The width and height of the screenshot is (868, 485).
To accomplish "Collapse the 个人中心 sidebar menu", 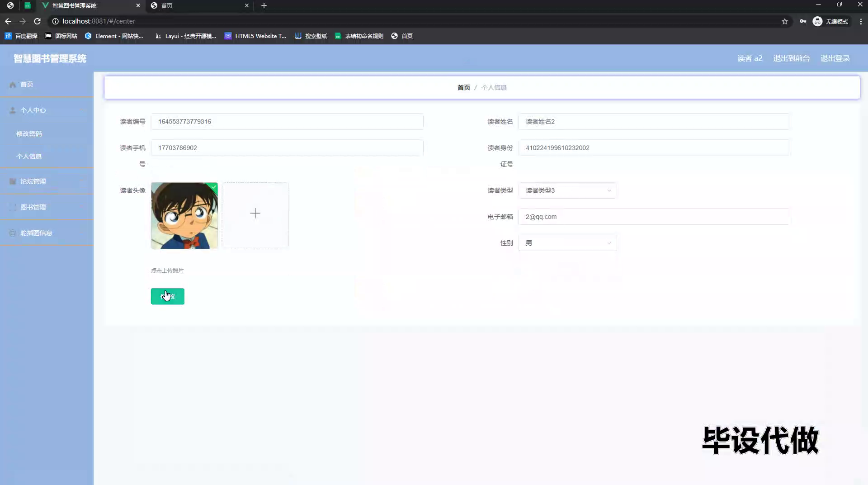I will point(47,110).
